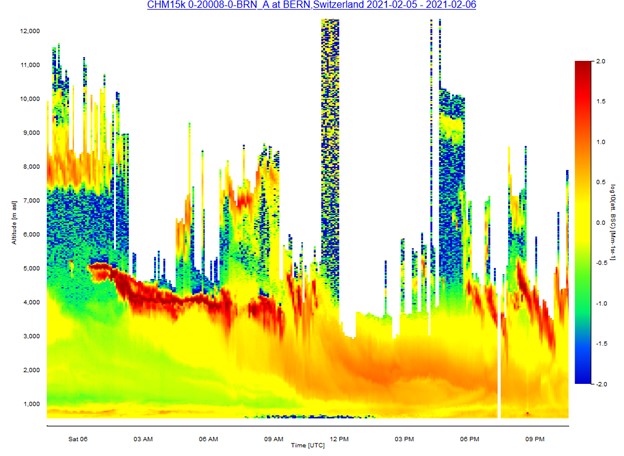Click the 1,000 altitude tick label

[x=32, y=403]
